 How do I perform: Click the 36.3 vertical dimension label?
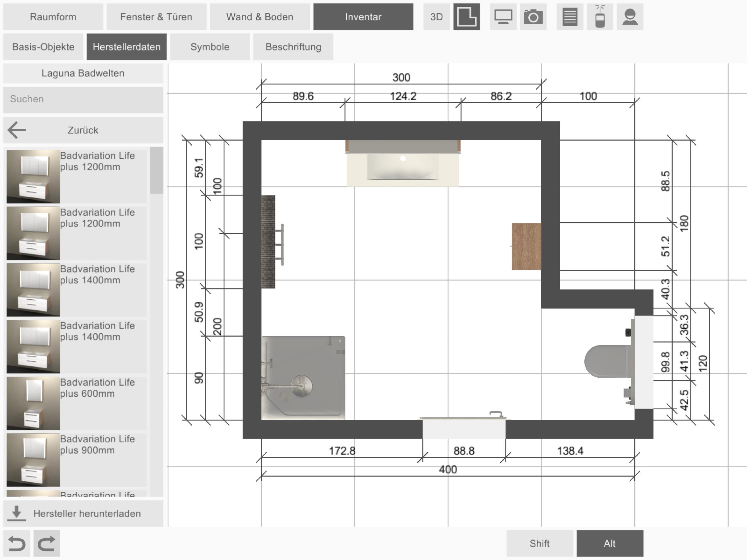coord(684,325)
